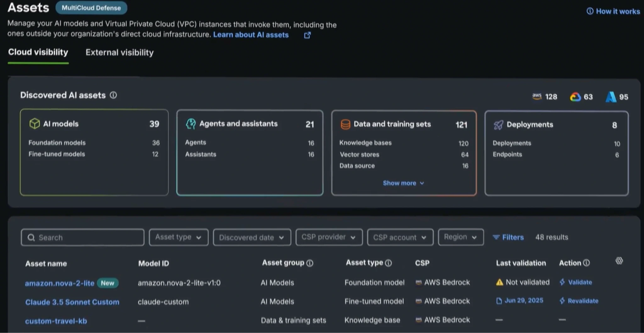
Task: Open the external link icon after Learn about AI assets
Action: [307, 35]
